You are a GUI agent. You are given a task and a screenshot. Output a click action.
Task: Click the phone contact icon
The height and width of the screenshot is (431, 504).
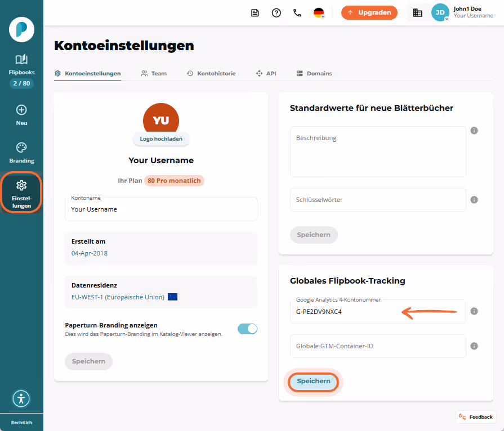tap(297, 13)
